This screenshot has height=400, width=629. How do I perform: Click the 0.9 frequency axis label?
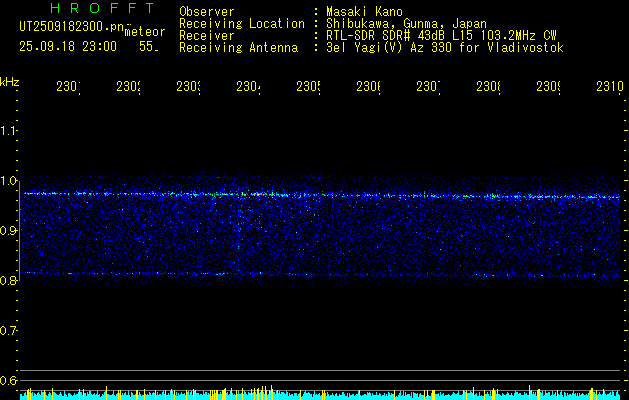pos(8,231)
